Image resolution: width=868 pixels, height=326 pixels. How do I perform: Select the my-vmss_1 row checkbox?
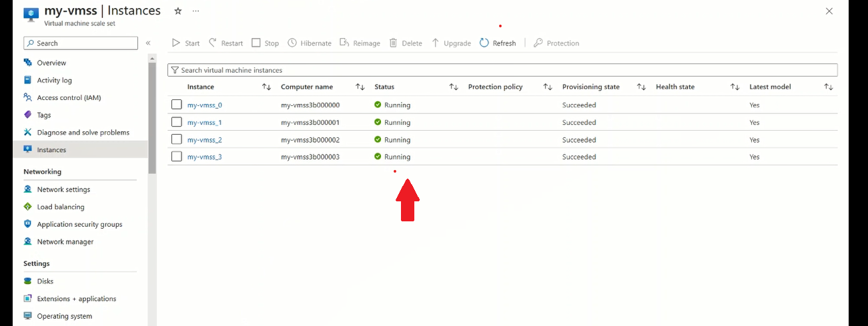point(176,122)
